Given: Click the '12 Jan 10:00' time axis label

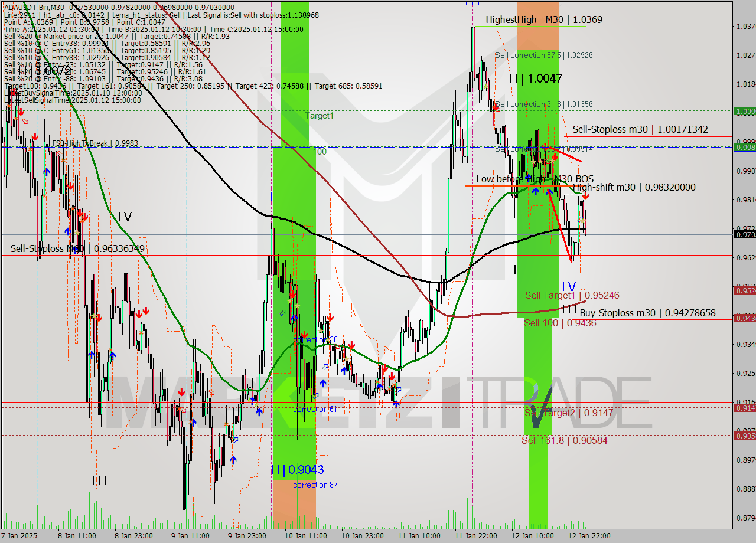Looking at the screenshot, I should pos(532,536).
